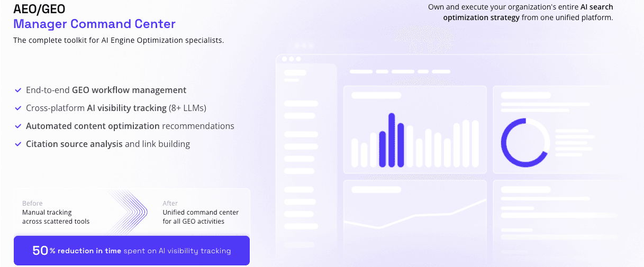
Task: Select the After unified command center text
Action: pos(201,212)
